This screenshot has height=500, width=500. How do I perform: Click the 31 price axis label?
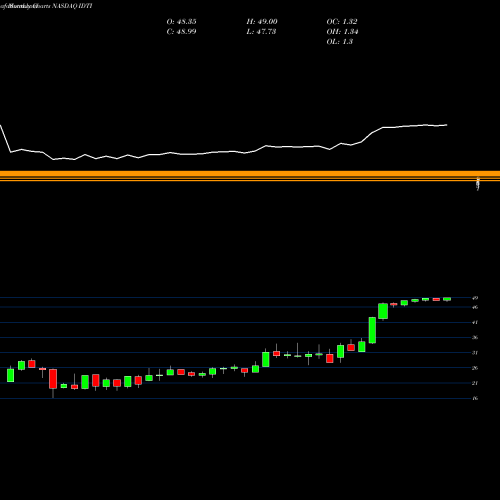click(475, 353)
